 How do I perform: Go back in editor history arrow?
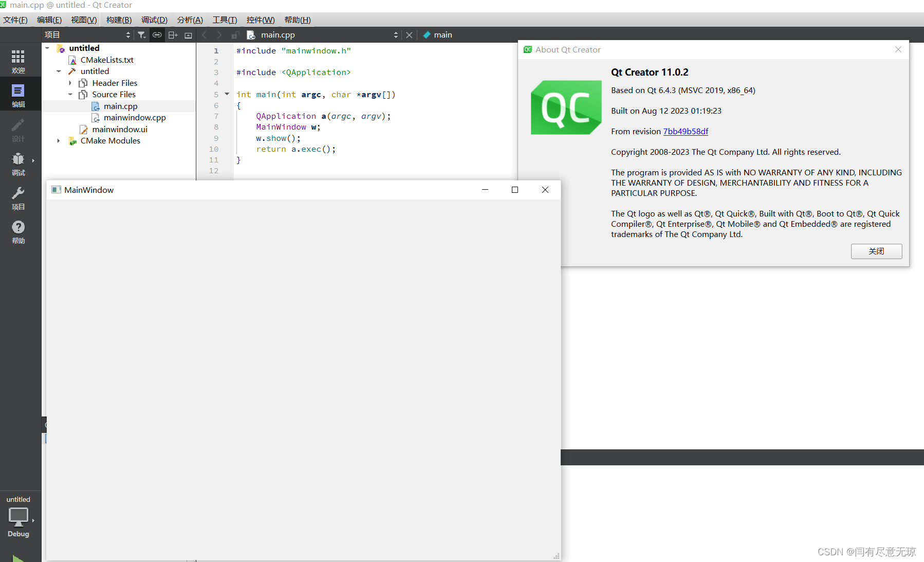205,35
